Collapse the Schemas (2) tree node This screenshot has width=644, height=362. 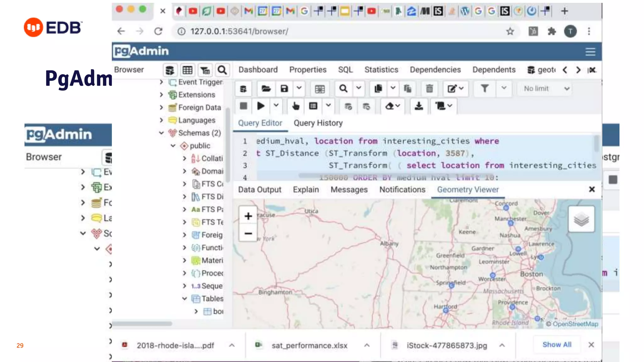click(162, 133)
